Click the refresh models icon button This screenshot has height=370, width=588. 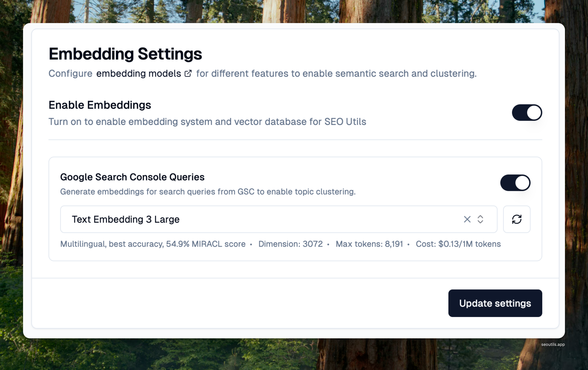click(516, 219)
